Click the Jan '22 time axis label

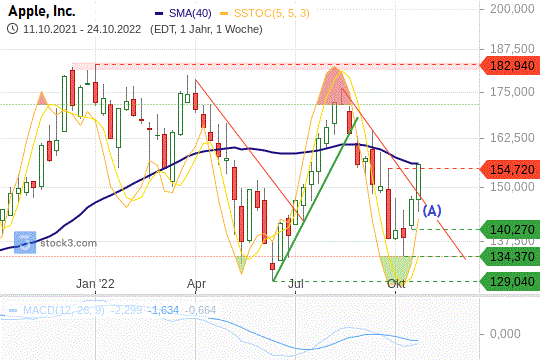click(x=95, y=284)
